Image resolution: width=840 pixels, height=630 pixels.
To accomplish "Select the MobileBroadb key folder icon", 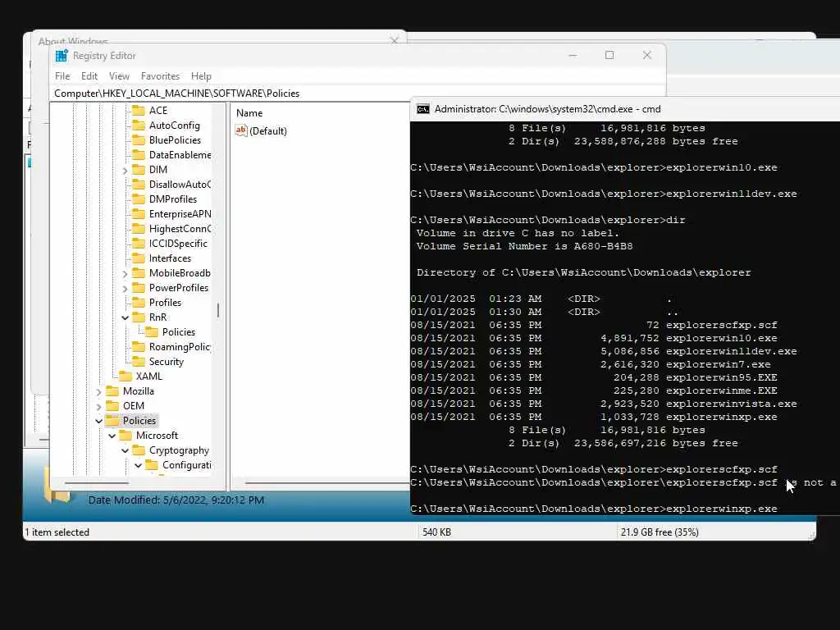I will [x=139, y=272].
